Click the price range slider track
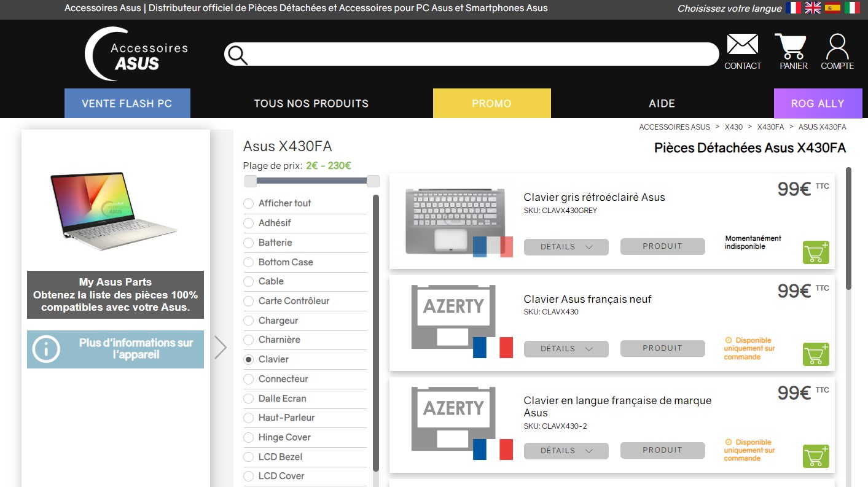 [x=311, y=181]
